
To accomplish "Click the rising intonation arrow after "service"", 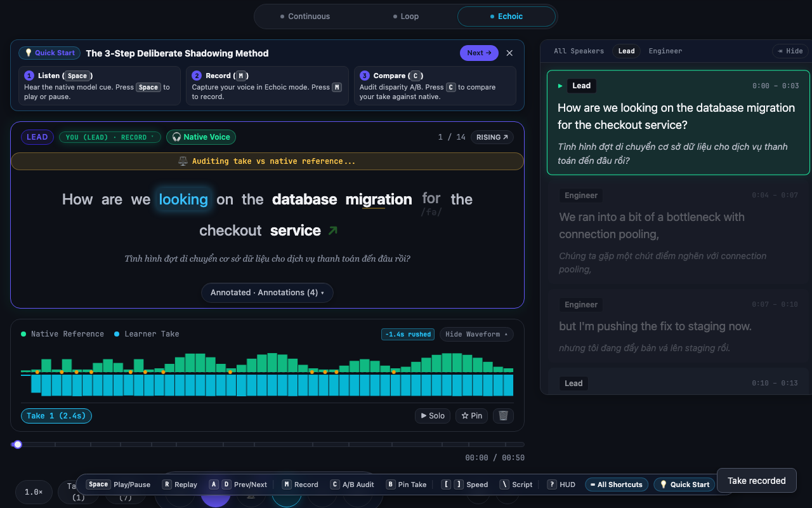I will pos(333,231).
